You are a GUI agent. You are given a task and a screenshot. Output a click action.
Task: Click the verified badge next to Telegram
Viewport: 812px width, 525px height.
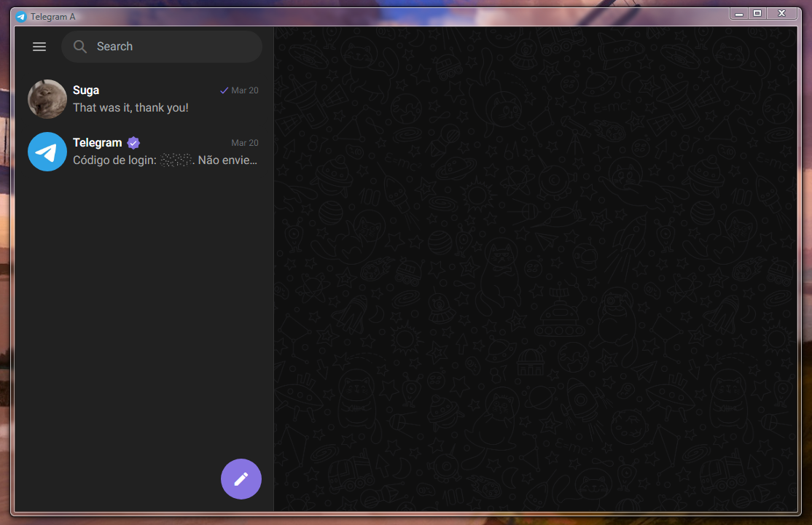pos(133,142)
